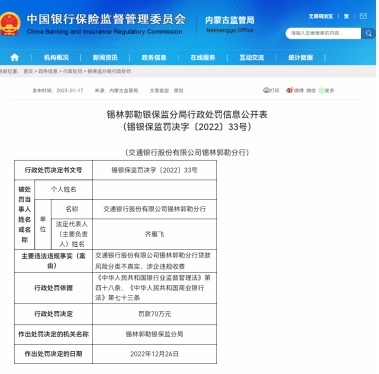Click the parenthesized 交通银行 caption above table
This screenshot has height=374, width=379.
click(x=187, y=152)
